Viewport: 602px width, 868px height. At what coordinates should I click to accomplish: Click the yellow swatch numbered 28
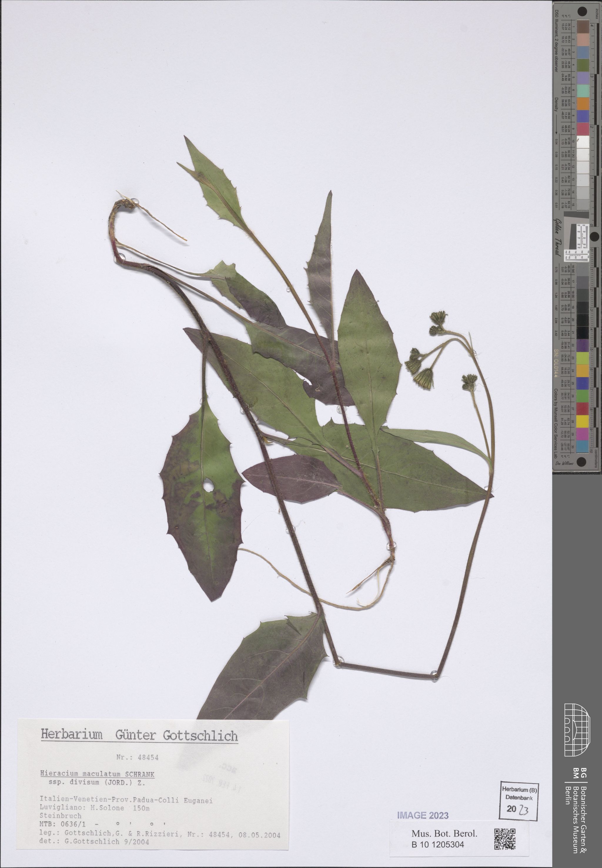(583, 421)
